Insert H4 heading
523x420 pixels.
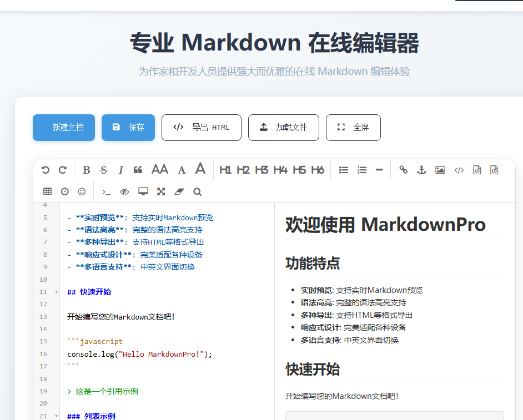coord(280,170)
